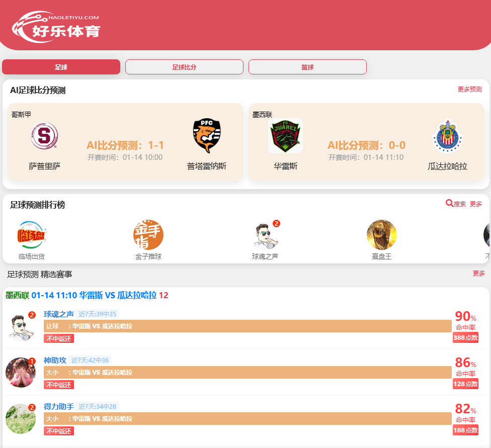
Task: Open the 篮球 tab
Action: click(307, 67)
